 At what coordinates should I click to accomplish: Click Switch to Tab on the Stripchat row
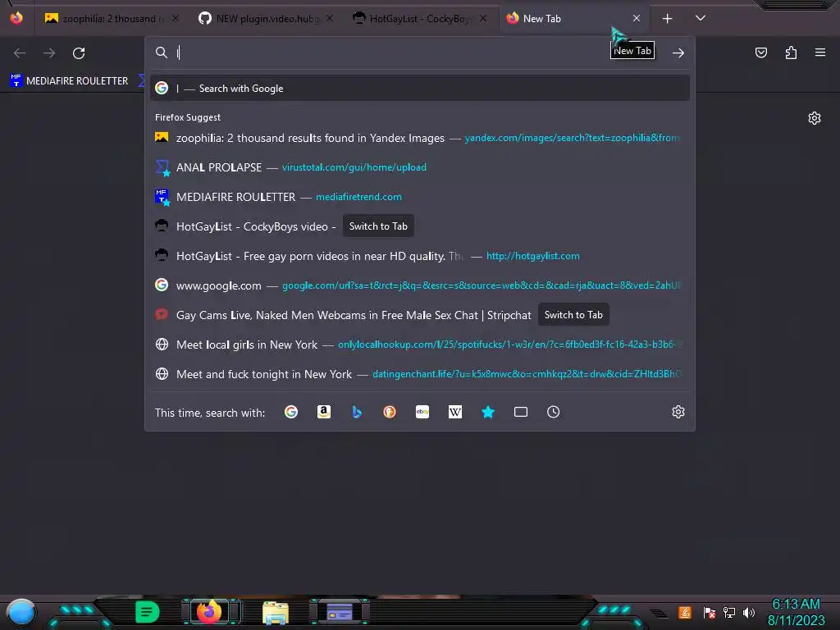click(573, 315)
